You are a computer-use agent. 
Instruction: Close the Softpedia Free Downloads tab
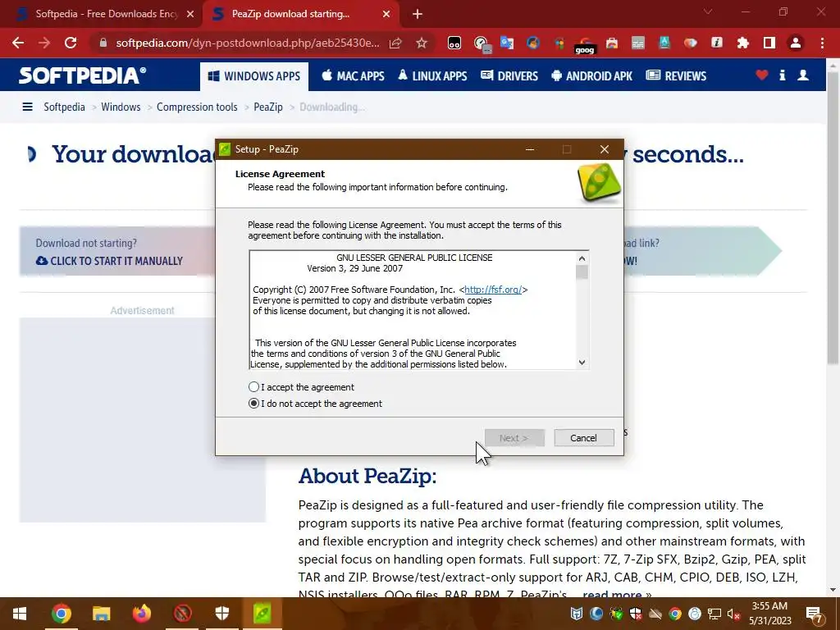point(190,14)
